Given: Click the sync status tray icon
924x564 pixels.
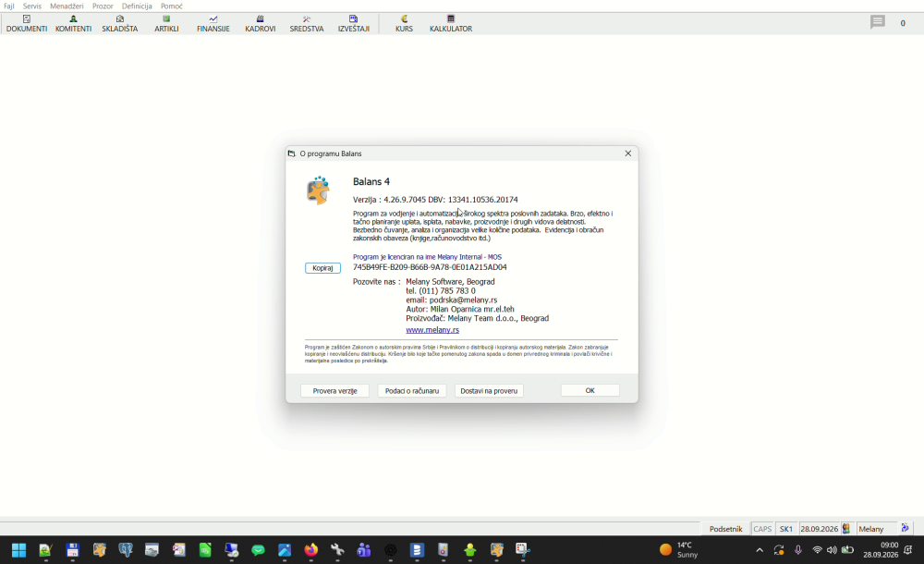Looking at the screenshot, I should tap(778, 550).
